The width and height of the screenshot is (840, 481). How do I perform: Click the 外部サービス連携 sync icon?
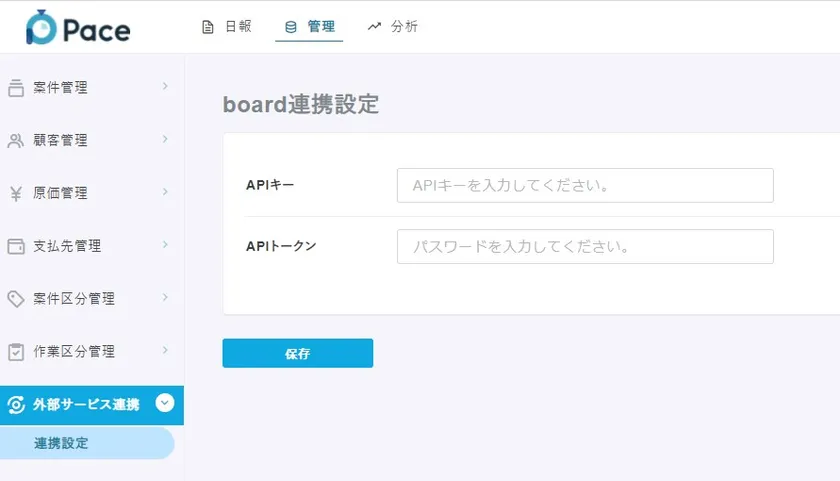click(x=16, y=405)
